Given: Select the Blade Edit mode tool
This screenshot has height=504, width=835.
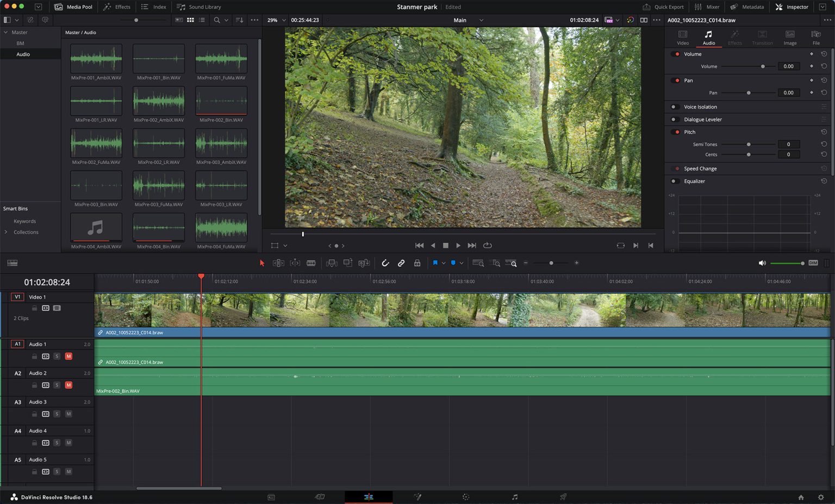Looking at the screenshot, I should (x=311, y=263).
